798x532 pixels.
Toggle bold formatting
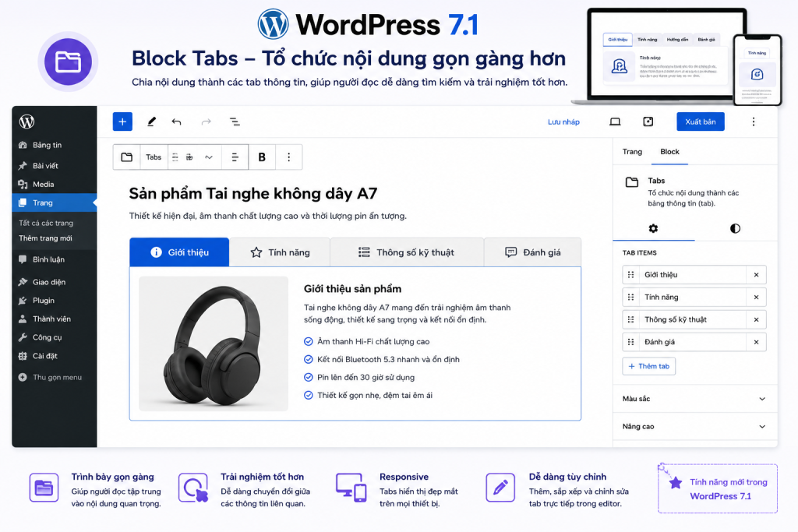[x=262, y=157]
